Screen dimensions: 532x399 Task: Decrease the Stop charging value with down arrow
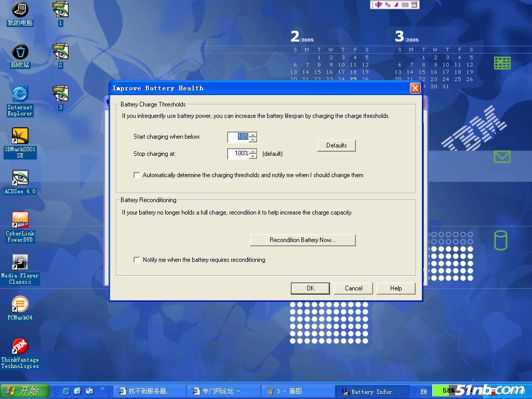(x=253, y=156)
